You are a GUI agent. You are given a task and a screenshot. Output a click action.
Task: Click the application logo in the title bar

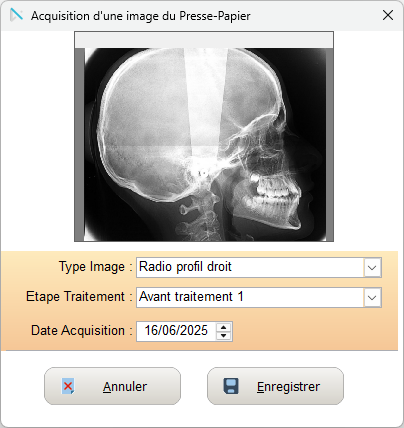pyautogui.click(x=16, y=15)
